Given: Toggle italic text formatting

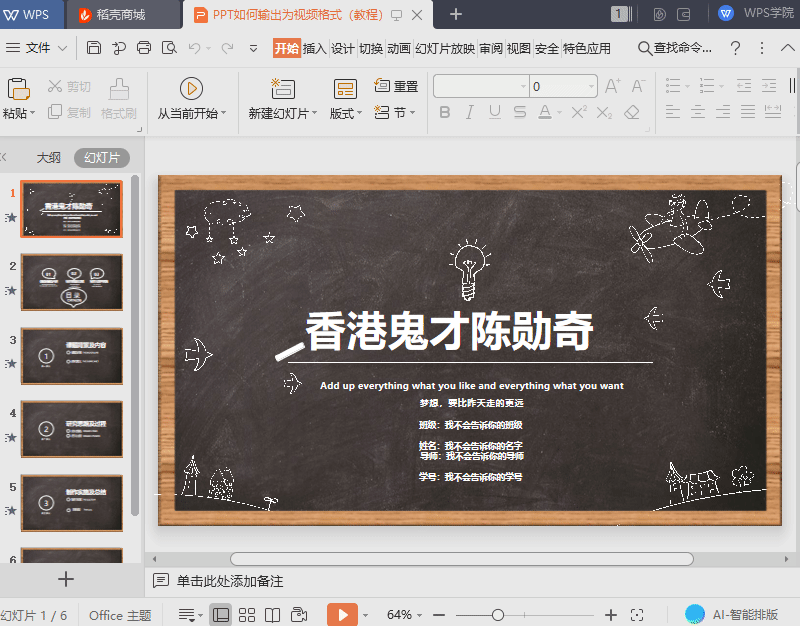Looking at the screenshot, I should click(472, 113).
